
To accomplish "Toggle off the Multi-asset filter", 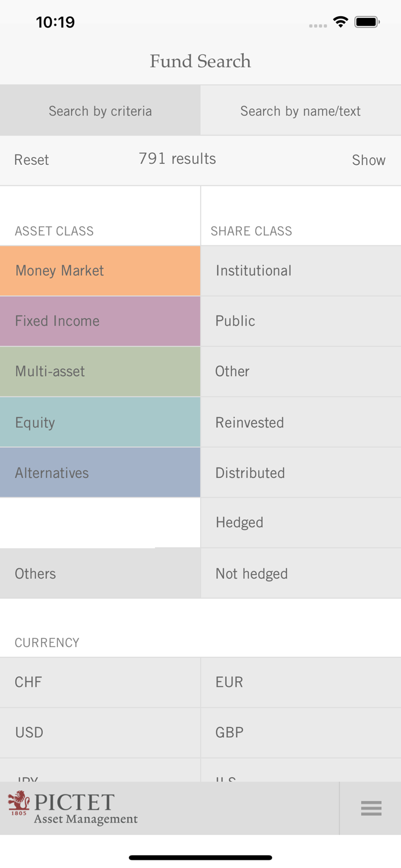I will click(x=100, y=372).
